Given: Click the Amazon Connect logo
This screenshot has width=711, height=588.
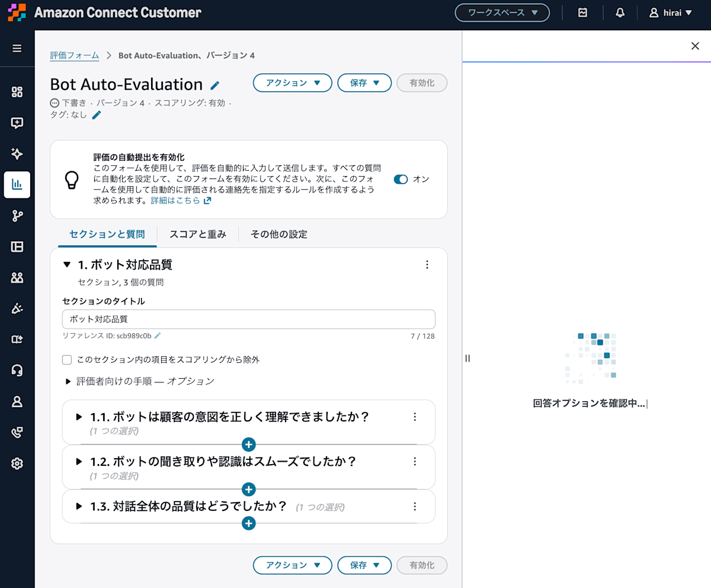Looking at the screenshot, I should tap(17, 12).
